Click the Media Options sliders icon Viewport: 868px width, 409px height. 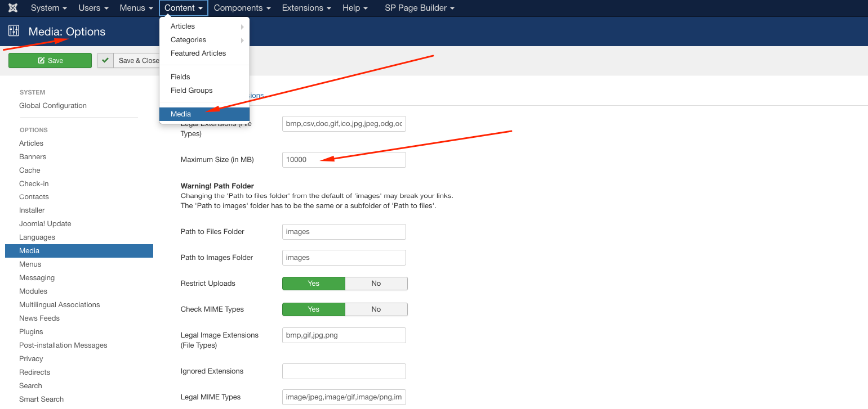point(14,32)
